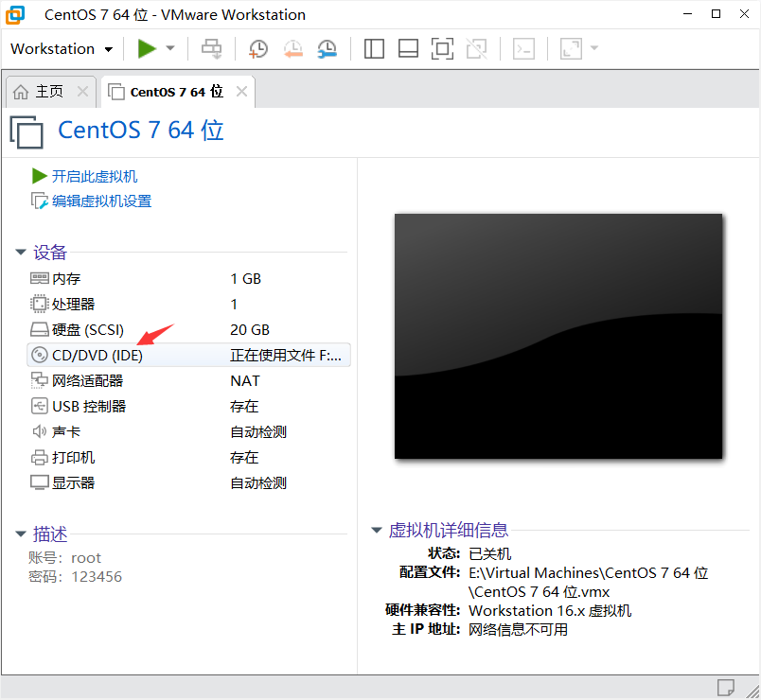
Task: Click the VMware Workstation title bar logo
Action: (15, 14)
